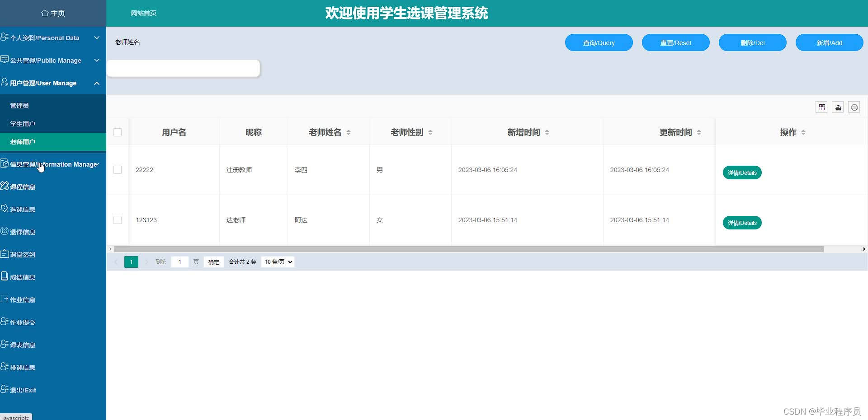Click the 老师姓名 search input field
Viewport: 868px width, 420px height.
[x=183, y=68]
